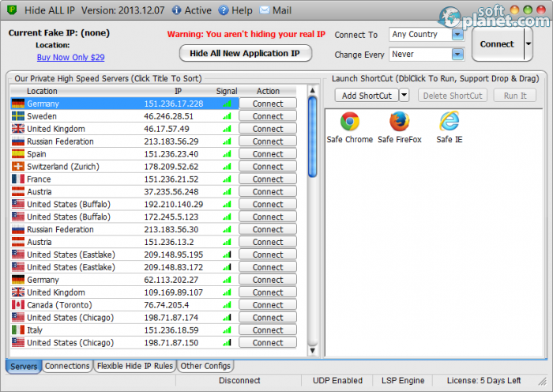Launch the Safe FireFox shortcut icon

[399, 122]
